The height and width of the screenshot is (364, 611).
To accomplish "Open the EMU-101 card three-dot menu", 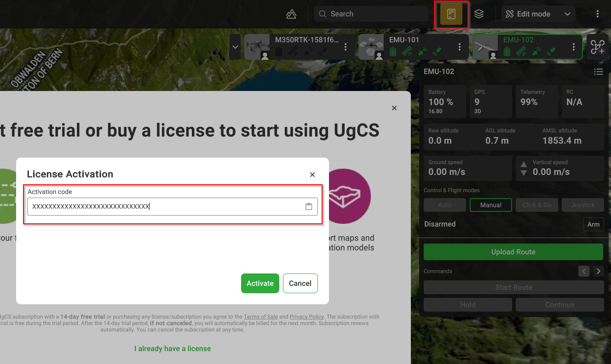I will [460, 47].
